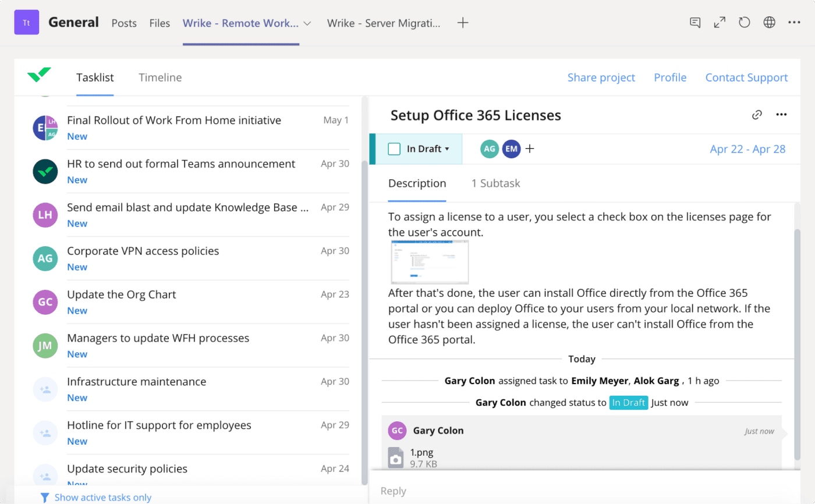
Task: Add a new tab with plus icon
Action: tap(463, 23)
